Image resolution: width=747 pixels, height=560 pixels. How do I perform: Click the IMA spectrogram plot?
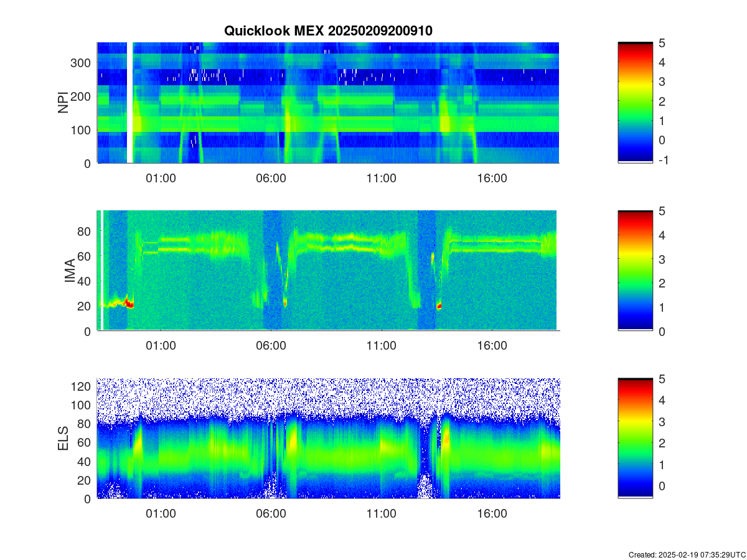click(328, 271)
